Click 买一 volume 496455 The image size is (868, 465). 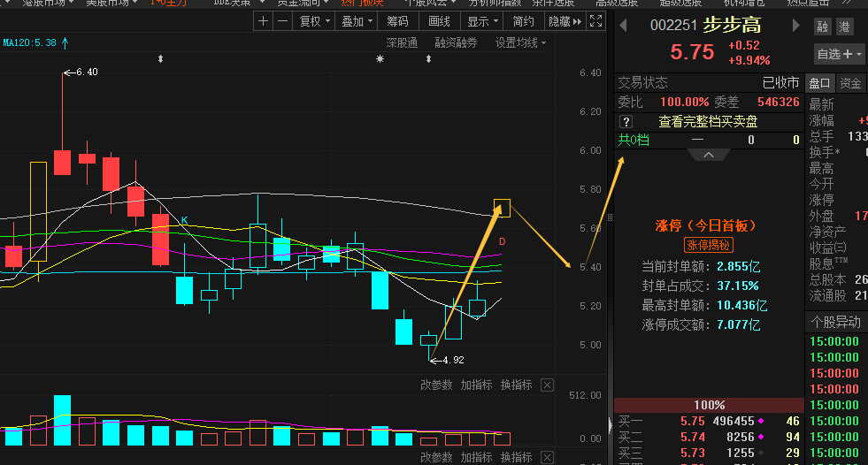[734, 422]
